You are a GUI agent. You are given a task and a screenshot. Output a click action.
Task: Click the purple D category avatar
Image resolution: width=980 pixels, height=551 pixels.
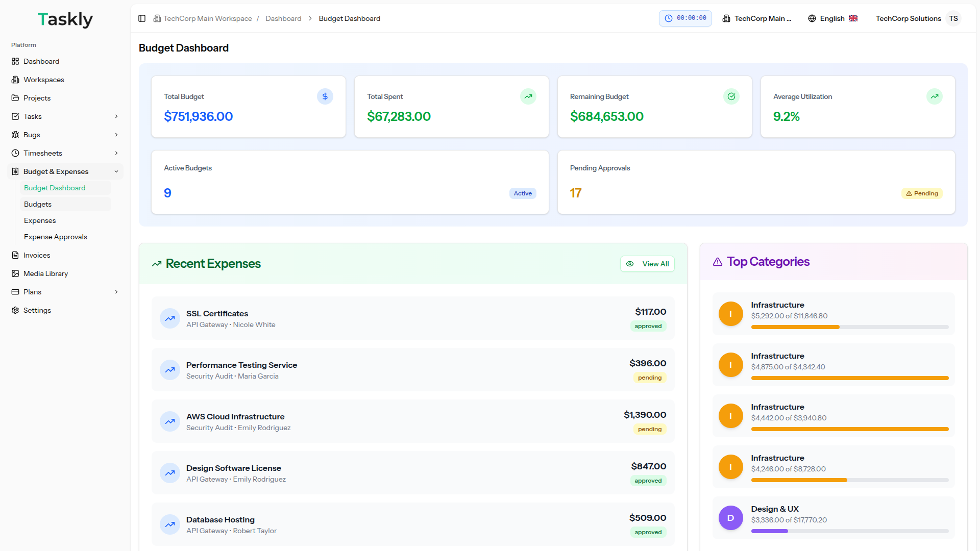pos(730,518)
